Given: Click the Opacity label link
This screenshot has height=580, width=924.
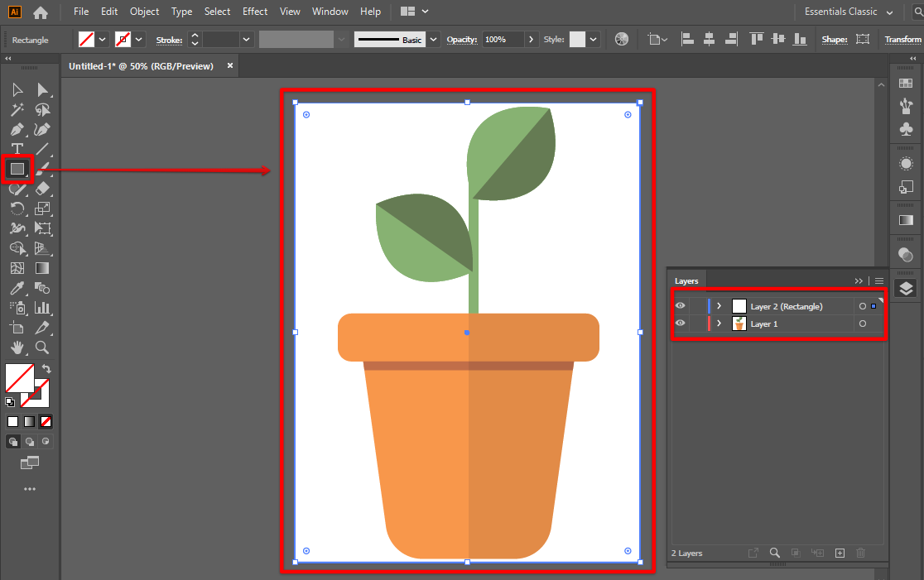Looking at the screenshot, I should click(x=462, y=40).
